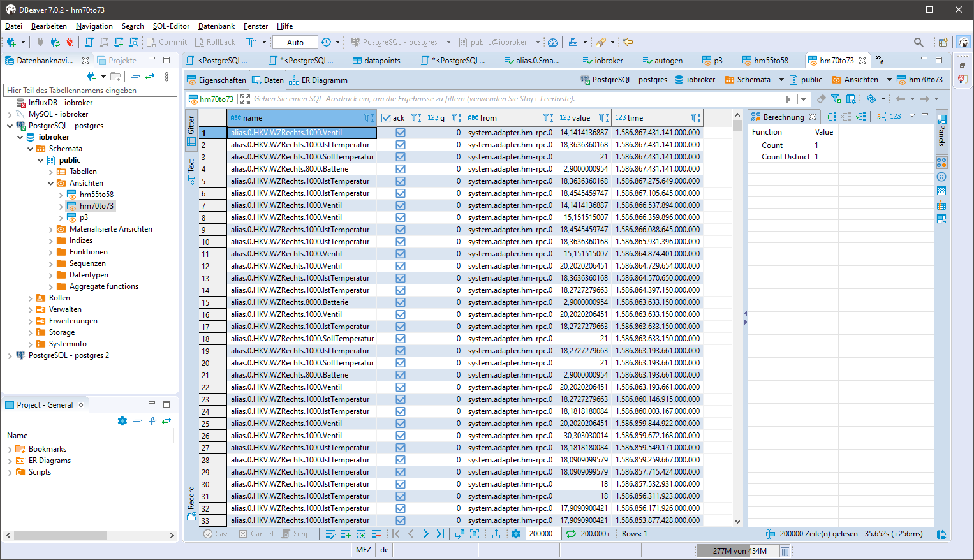Switch to Record view toggle at bottom left
Image resolution: width=974 pixels, height=560 pixels.
point(191,504)
